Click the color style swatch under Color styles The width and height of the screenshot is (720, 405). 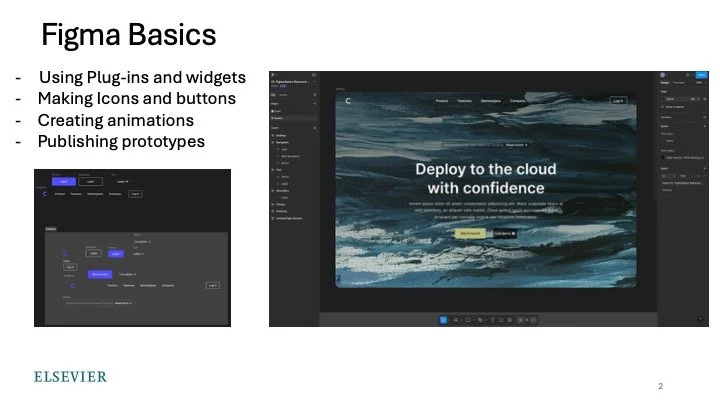[x=663, y=158]
